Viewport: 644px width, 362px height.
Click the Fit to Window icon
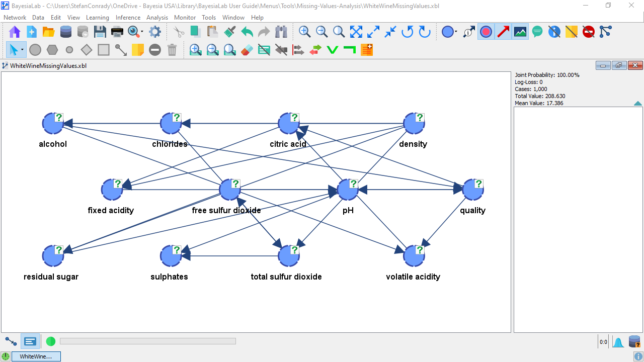[356, 32]
